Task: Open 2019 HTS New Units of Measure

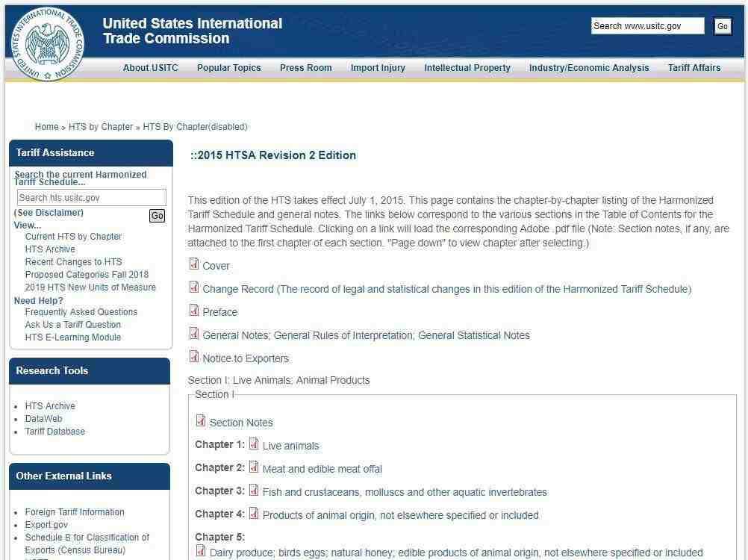Action: [x=90, y=287]
